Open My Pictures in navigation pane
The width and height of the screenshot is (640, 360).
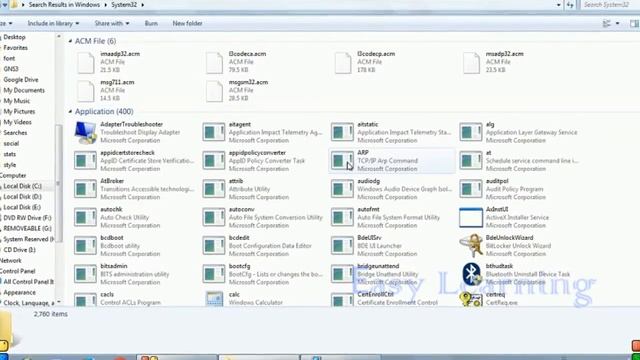pyautogui.click(x=19, y=111)
